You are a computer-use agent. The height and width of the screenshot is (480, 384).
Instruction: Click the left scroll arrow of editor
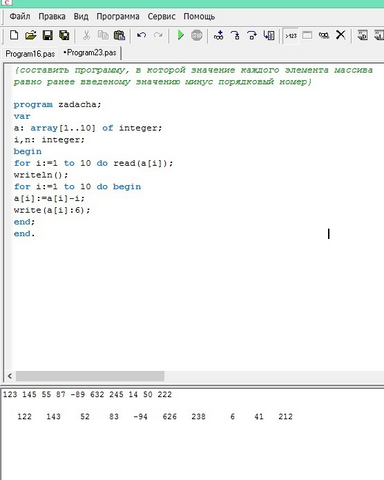pyautogui.click(x=10, y=376)
